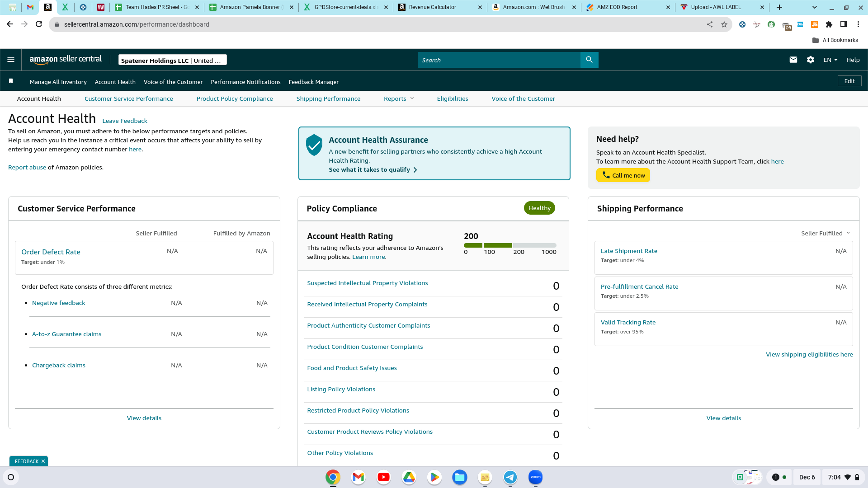Open the Order Defect Rate link
This screenshot has height=488, width=868.
pos(51,252)
